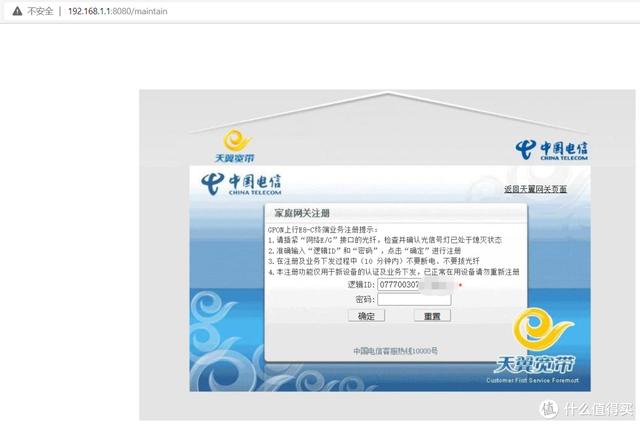Click the not-secure warning triangle icon
640x425 pixels.
tap(17, 11)
